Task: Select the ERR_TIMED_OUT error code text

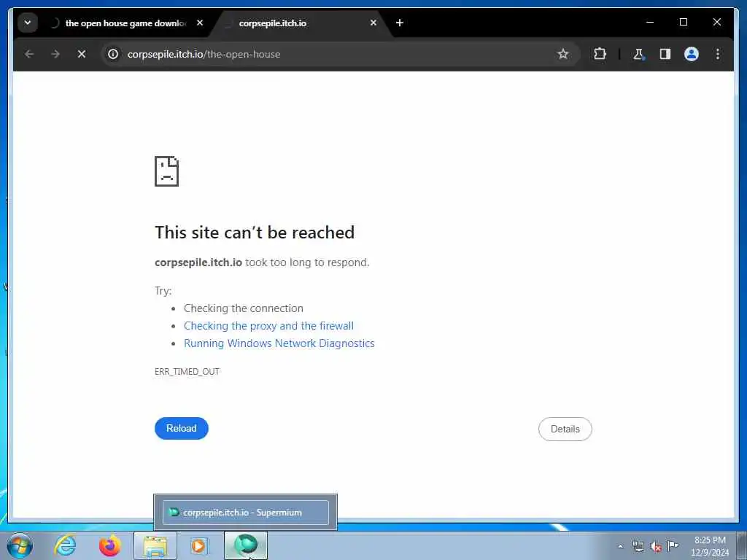Action: (187, 371)
